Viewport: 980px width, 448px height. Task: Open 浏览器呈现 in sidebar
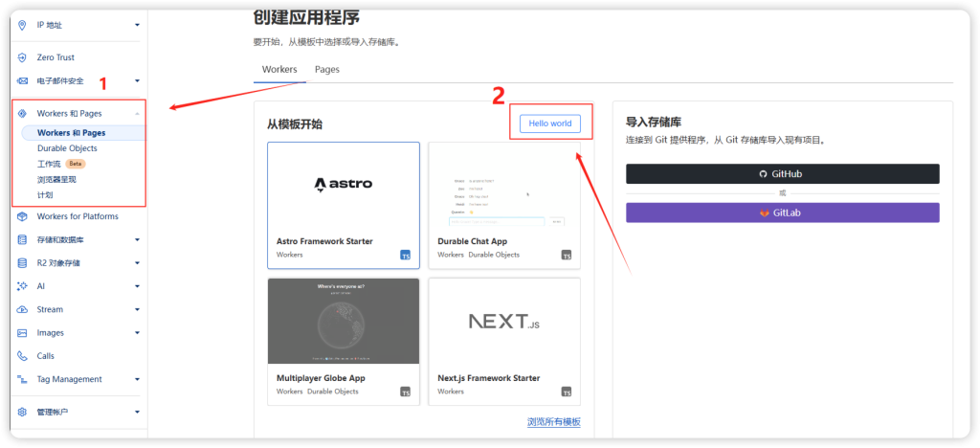click(56, 179)
